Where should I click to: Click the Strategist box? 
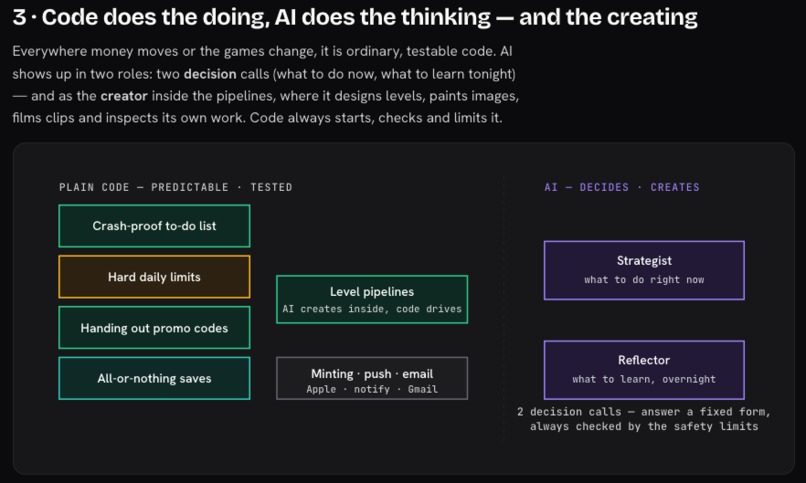click(644, 270)
